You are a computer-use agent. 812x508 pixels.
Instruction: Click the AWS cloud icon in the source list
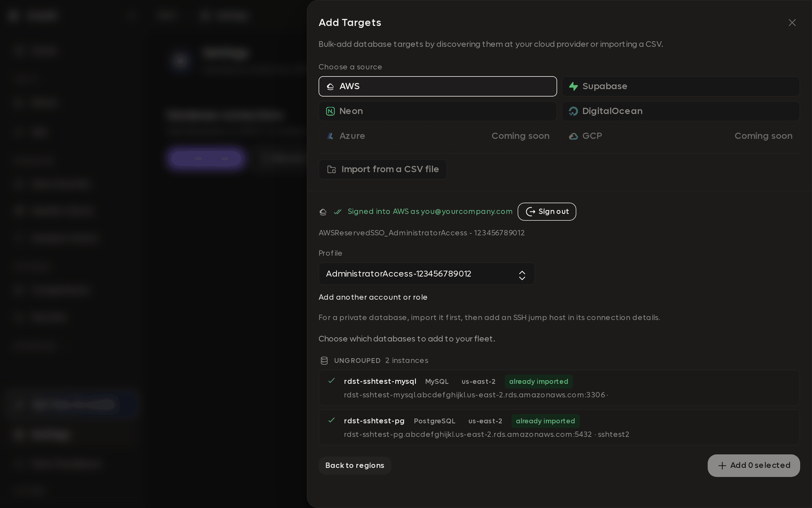330,86
